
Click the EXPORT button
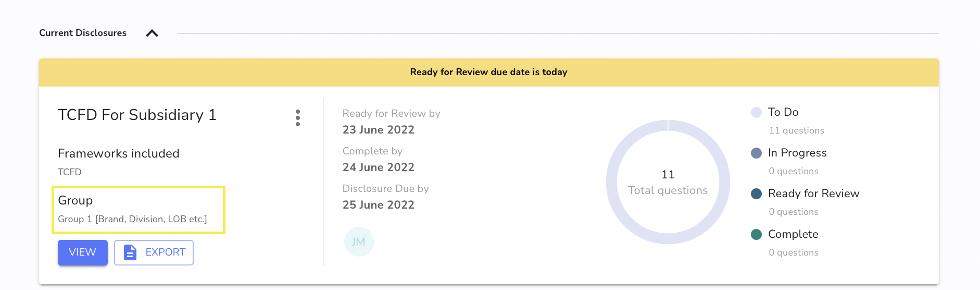click(154, 252)
